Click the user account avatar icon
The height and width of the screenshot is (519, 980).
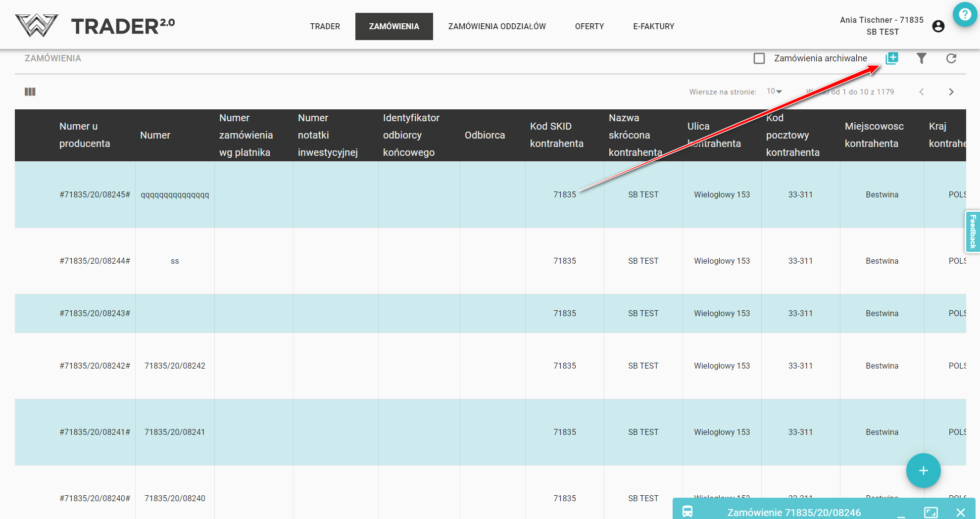pyautogui.click(x=938, y=26)
